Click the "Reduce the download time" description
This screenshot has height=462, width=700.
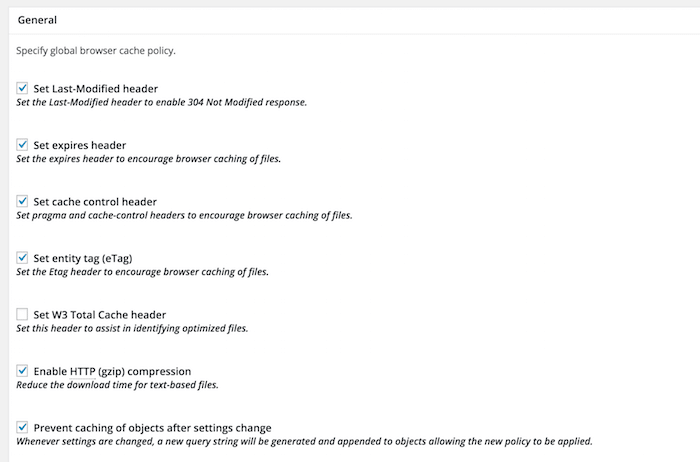(x=116, y=385)
